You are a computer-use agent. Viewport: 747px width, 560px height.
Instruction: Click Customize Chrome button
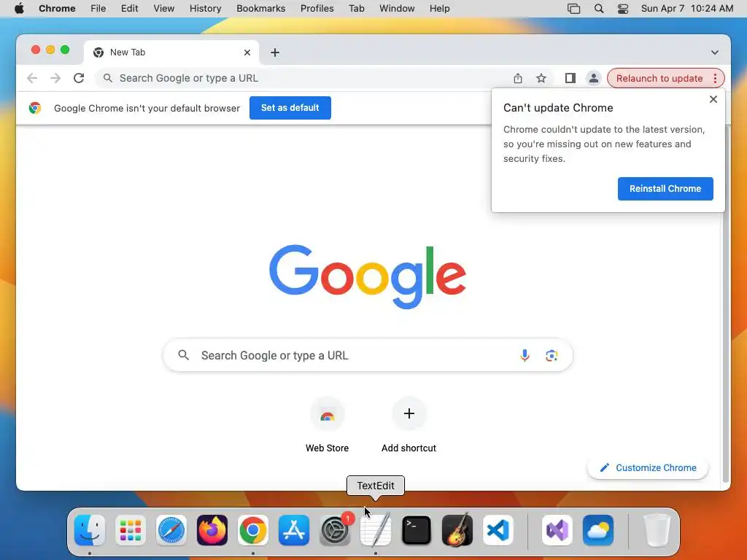pos(648,467)
